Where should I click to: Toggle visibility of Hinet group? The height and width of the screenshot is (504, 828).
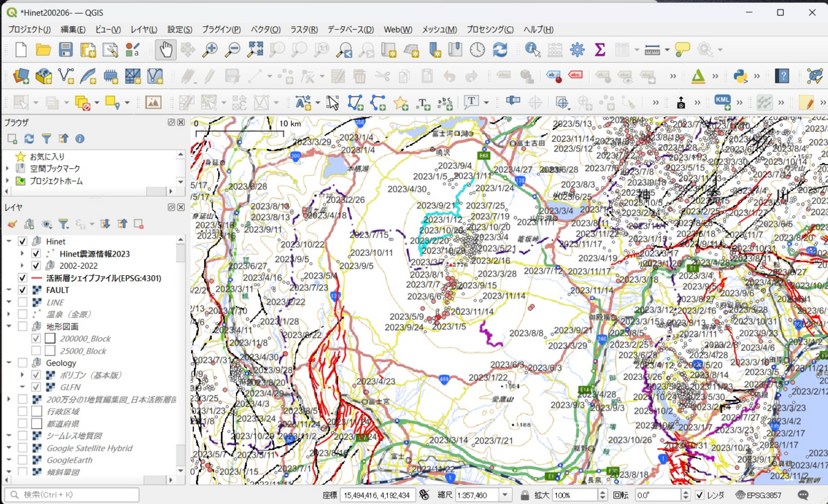(23, 241)
